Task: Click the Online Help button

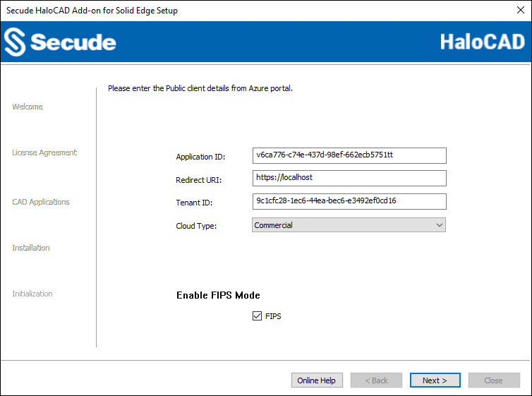Action: (x=317, y=380)
